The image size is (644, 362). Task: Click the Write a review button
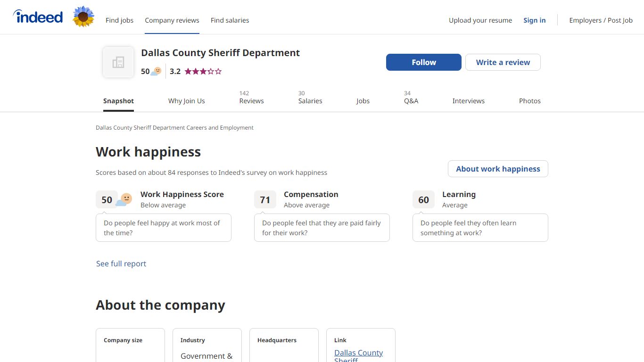coord(503,62)
